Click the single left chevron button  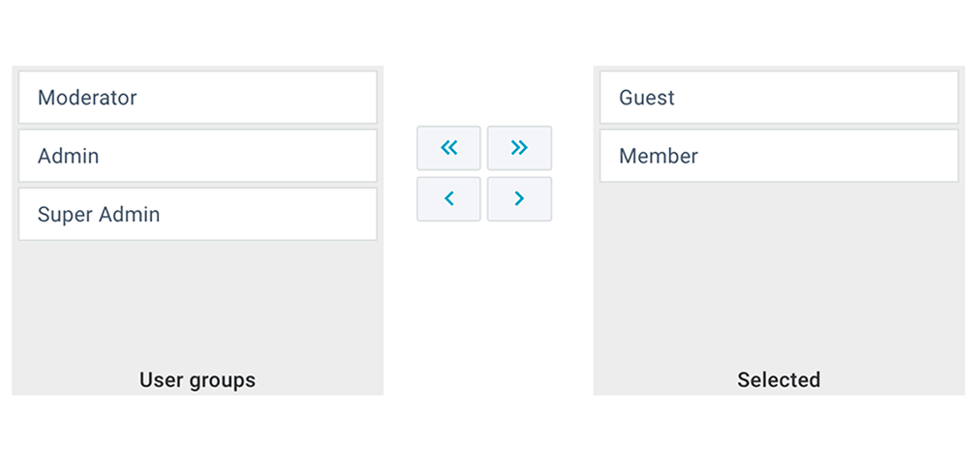coord(448,198)
